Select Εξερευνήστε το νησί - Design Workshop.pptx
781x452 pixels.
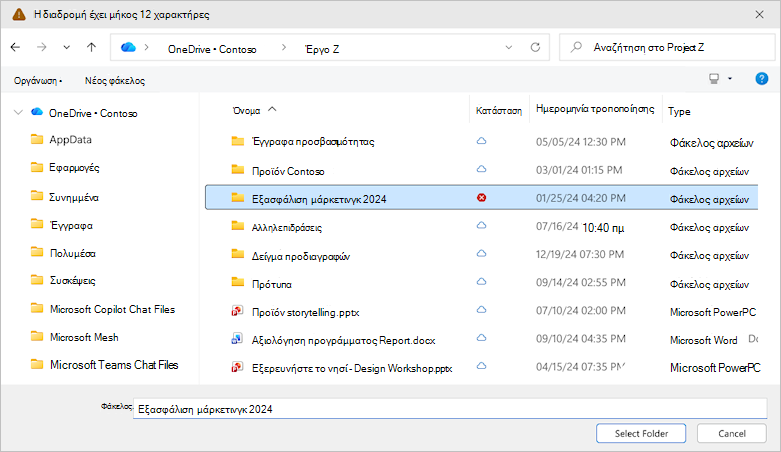point(352,369)
